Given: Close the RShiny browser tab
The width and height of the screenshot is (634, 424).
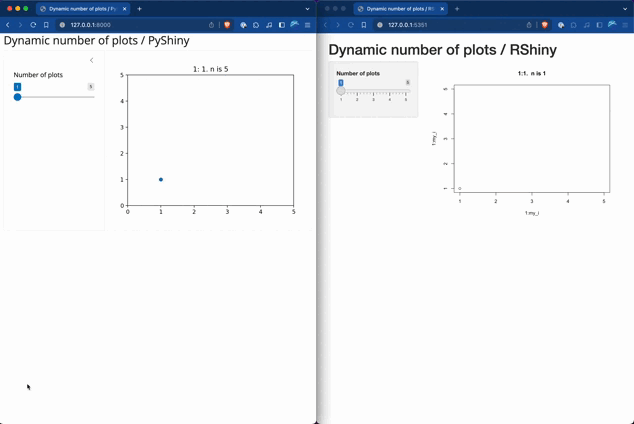Looking at the screenshot, I should tap(442, 8).
